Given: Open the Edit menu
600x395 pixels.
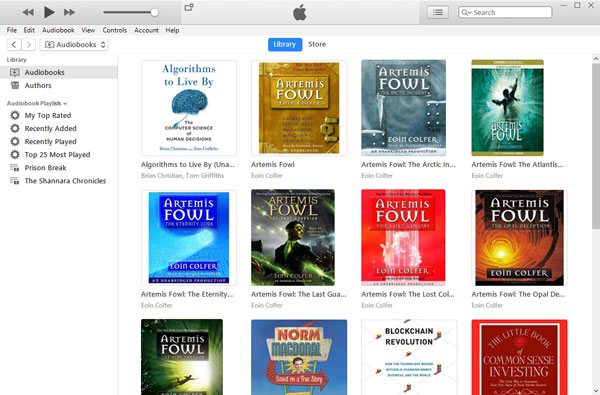Looking at the screenshot, I should (x=29, y=30).
